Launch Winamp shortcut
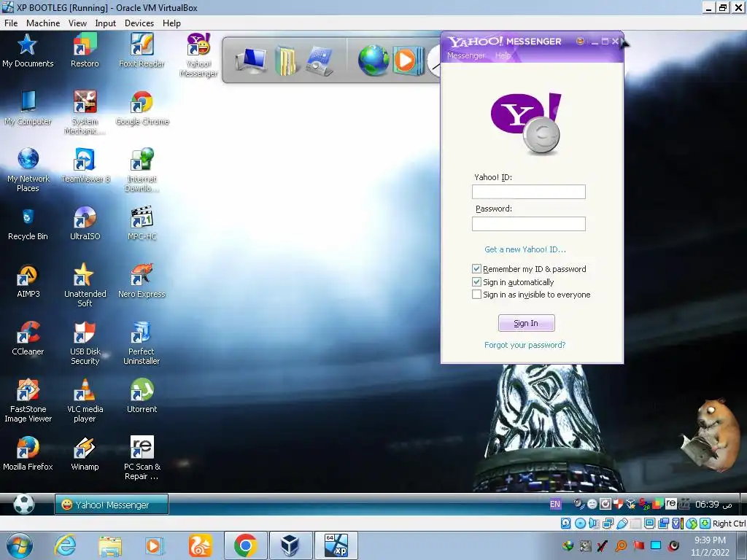The image size is (747, 560). point(85,454)
